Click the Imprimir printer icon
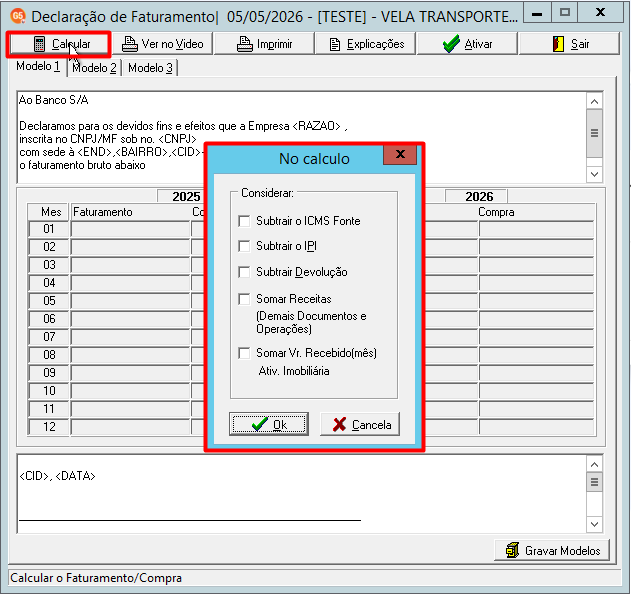This screenshot has height=596, width=631. pos(245,44)
